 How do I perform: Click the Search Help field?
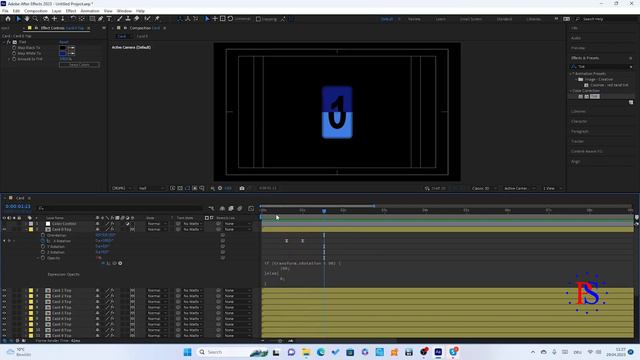(603, 19)
